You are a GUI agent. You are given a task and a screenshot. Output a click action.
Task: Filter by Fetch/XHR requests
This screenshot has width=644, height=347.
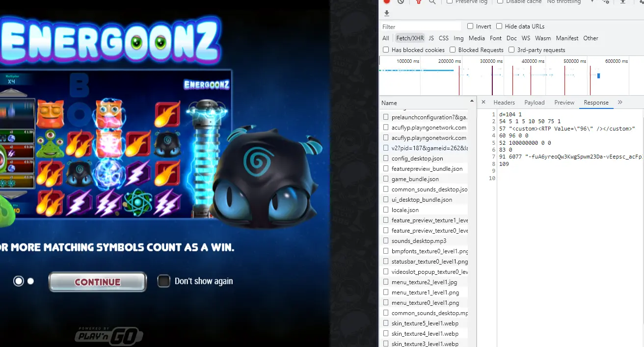point(410,38)
